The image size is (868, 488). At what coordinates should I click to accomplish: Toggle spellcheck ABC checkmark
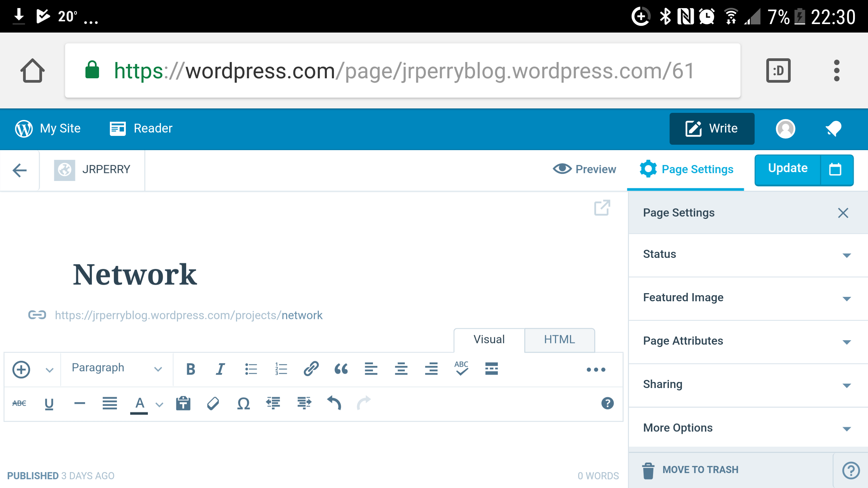[461, 368]
